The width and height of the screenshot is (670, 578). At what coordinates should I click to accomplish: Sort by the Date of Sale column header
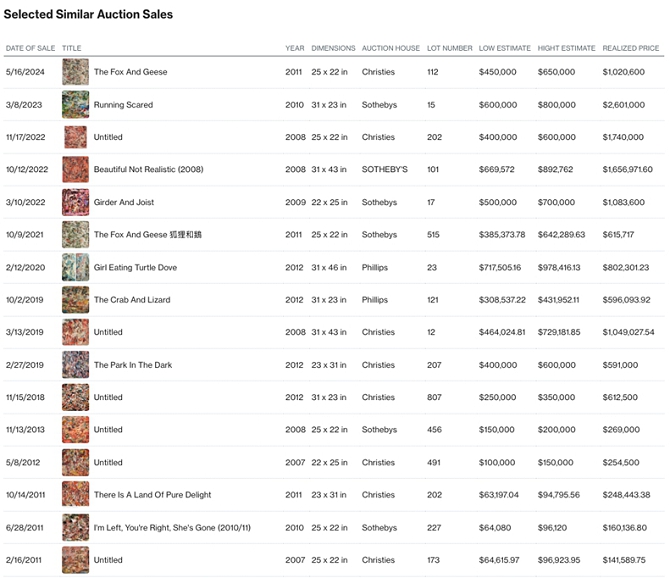(30, 48)
